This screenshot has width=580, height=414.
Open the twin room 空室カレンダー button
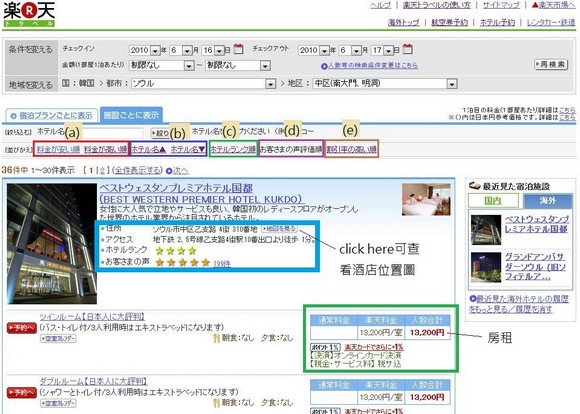(58, 338)
